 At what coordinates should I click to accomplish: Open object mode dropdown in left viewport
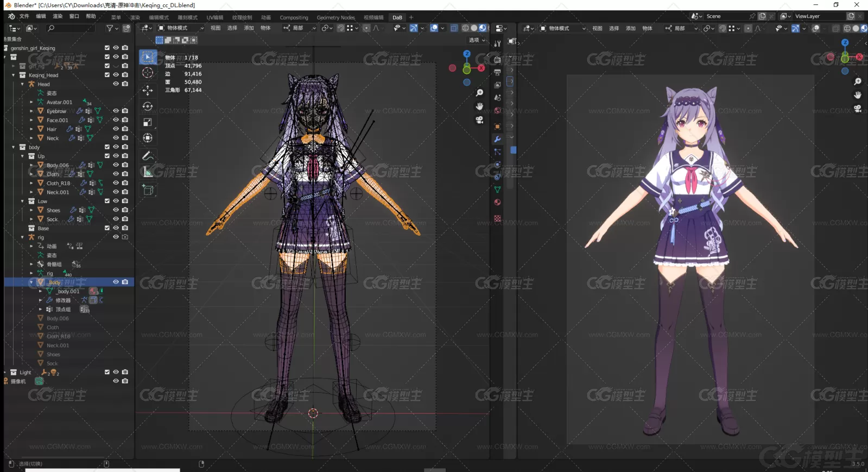[x=181, y=28]
